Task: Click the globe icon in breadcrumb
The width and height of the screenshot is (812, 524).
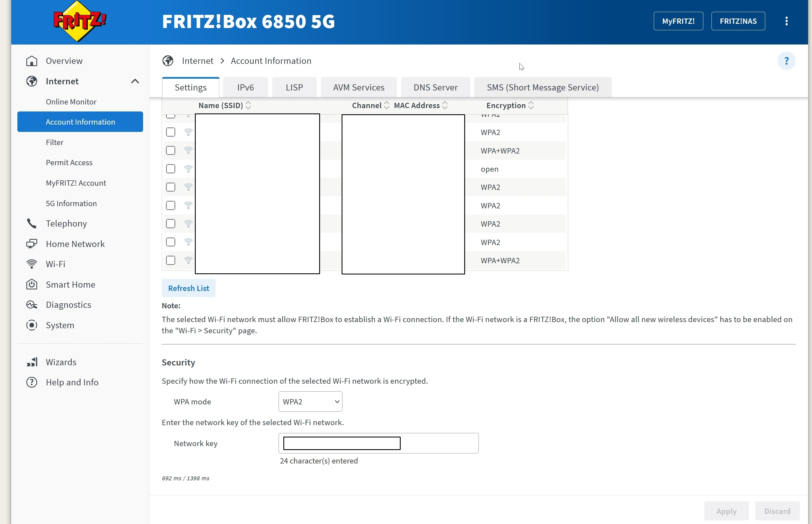Action: (x=168, y=61)
